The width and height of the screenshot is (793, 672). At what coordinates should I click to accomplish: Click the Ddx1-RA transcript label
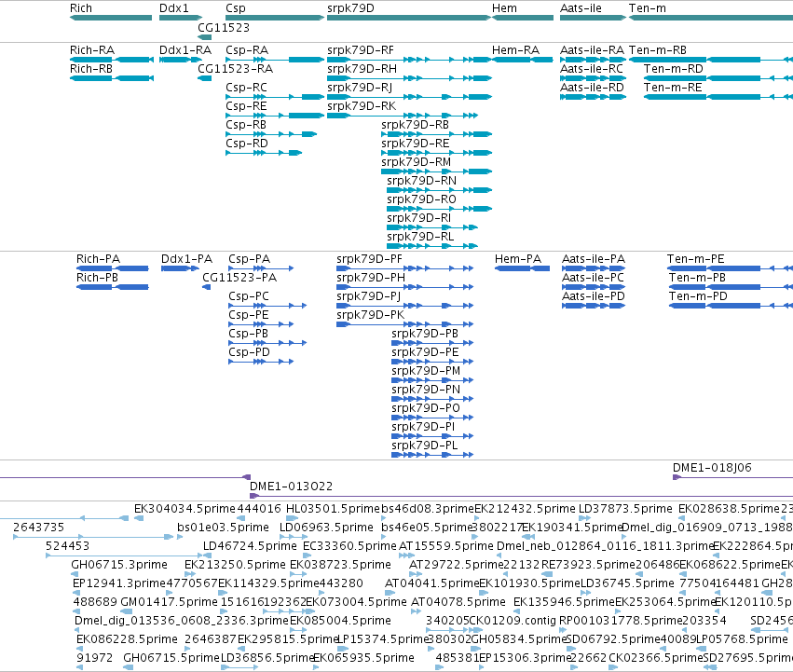click(185, 50)
